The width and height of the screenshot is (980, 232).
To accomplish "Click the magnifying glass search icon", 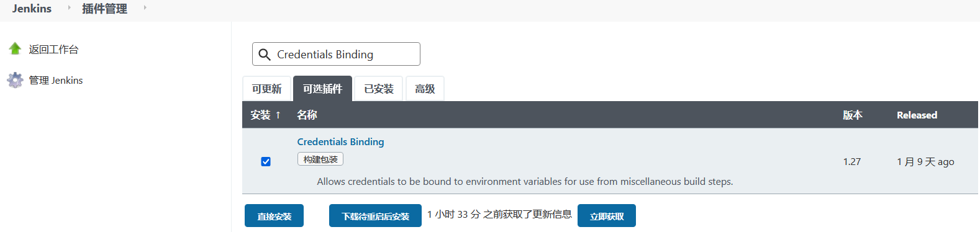I will click(265, 55).
